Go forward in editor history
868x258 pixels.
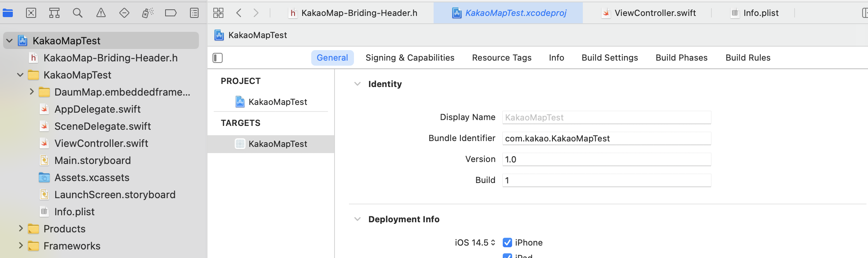pos(256,13)
